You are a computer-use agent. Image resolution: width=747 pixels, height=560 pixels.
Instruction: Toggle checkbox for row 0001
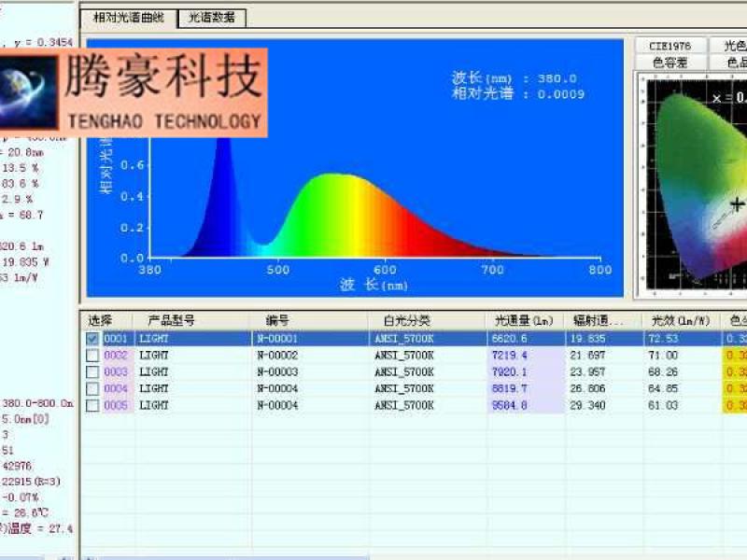92,339
